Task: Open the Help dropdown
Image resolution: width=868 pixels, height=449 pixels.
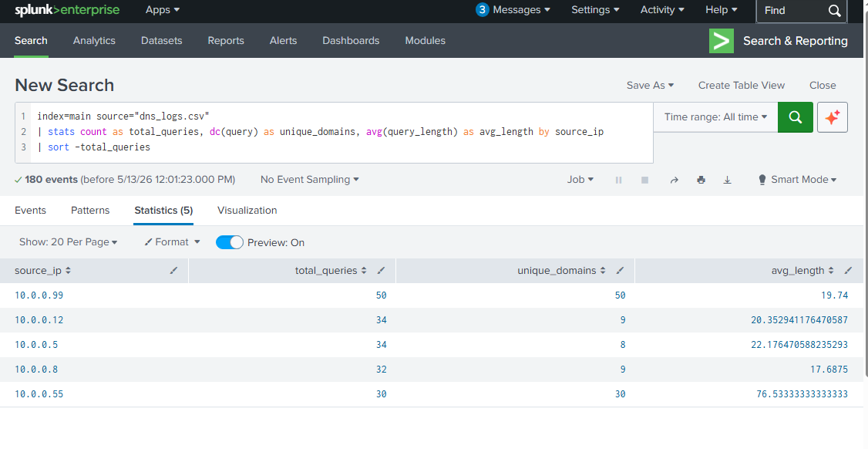Action: (722, 10)
